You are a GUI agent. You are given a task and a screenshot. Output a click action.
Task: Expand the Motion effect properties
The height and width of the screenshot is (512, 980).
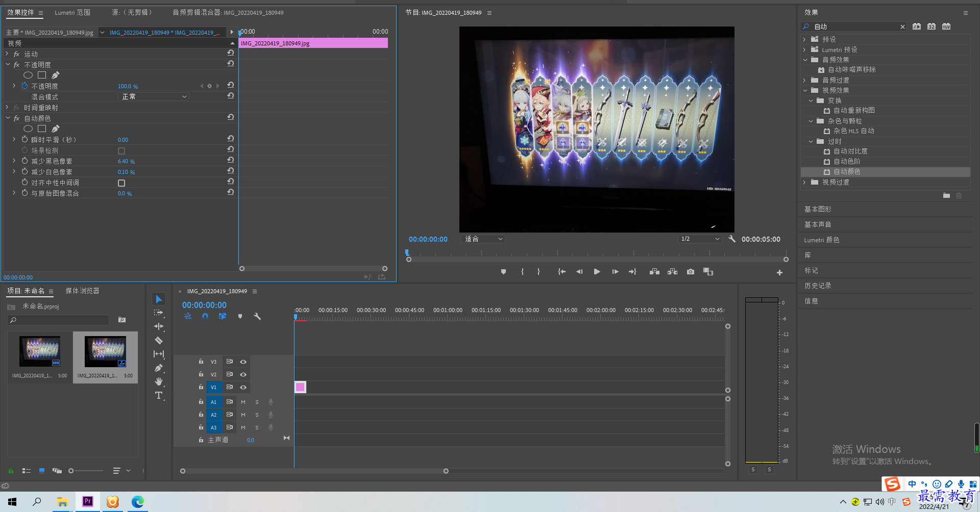(x=7, y=54)
